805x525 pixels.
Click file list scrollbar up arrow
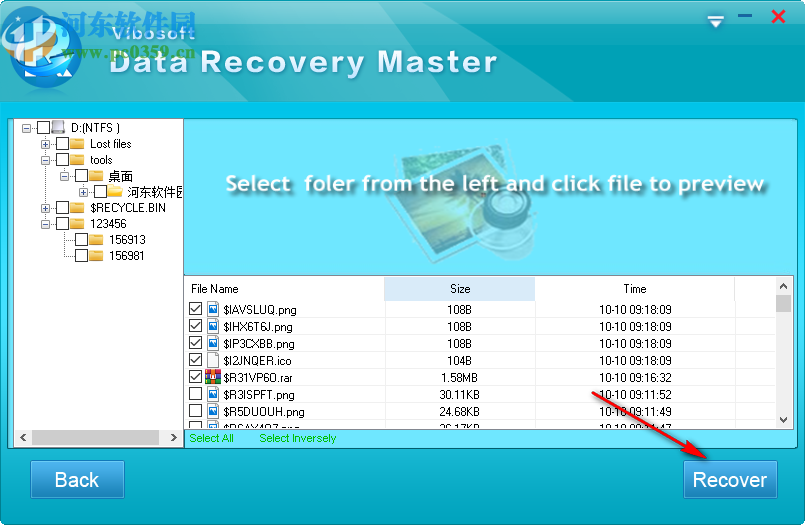[x=783, y=286]
